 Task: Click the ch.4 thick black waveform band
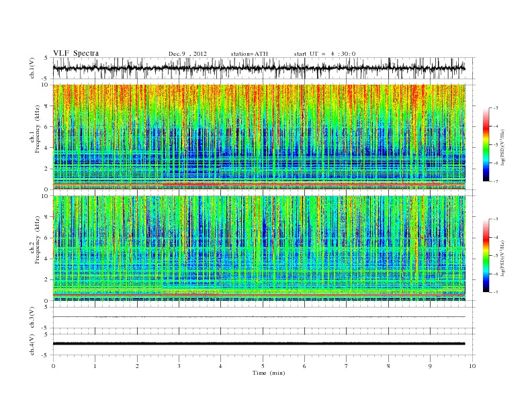[259, 344]
